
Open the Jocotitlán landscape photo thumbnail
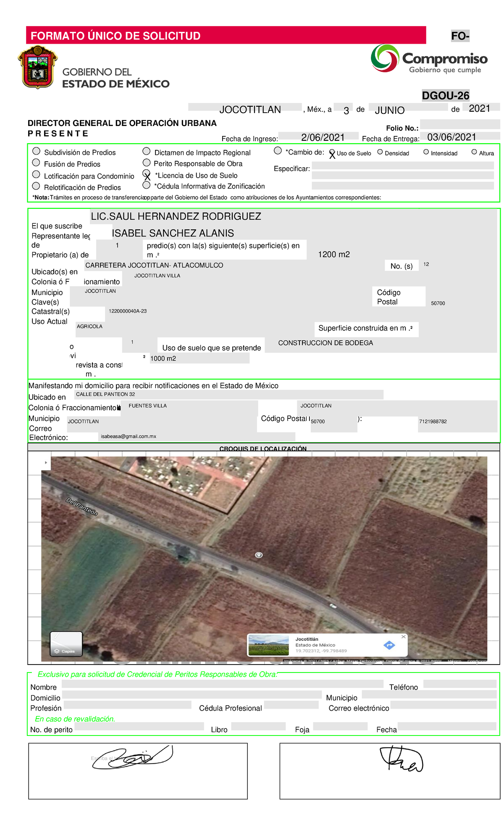click(x=269, y=645)
